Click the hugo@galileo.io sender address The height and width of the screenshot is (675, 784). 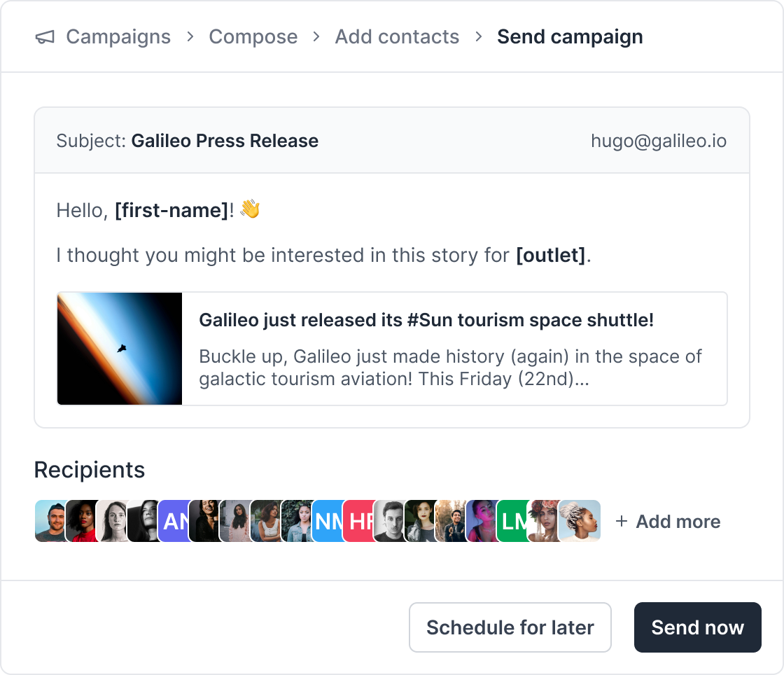[658, 141]
